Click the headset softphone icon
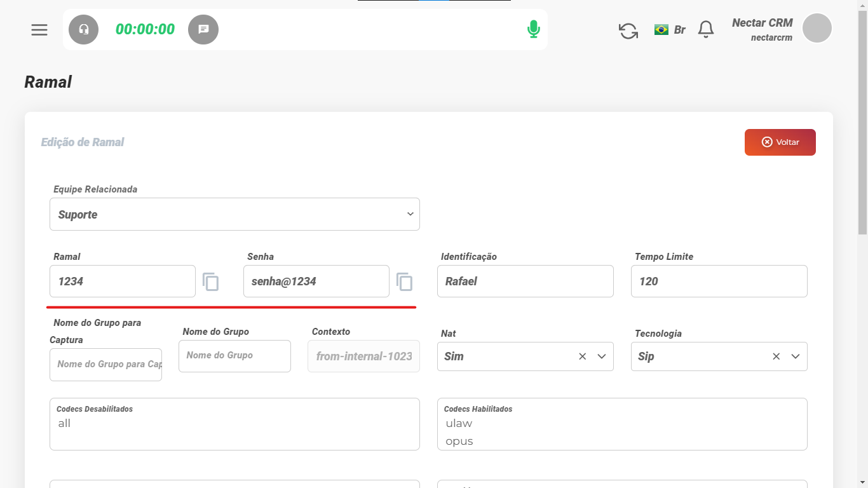868x488 pixels. tap(84, 29)
